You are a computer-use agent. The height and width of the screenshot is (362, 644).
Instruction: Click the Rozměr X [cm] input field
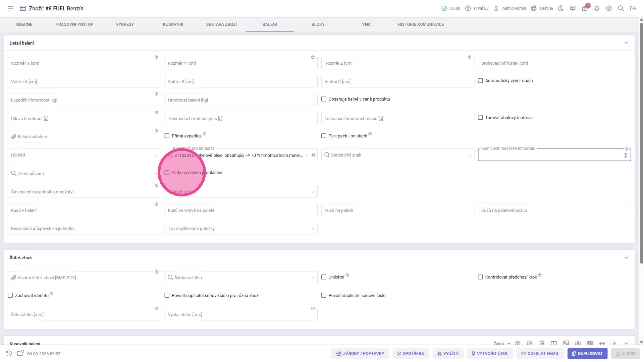pyautogui.click(x=84, y=63)
